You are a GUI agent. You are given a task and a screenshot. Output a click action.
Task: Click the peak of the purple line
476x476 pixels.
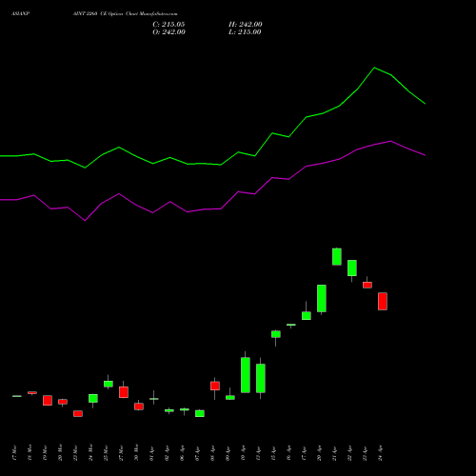(x=391, y=141)
